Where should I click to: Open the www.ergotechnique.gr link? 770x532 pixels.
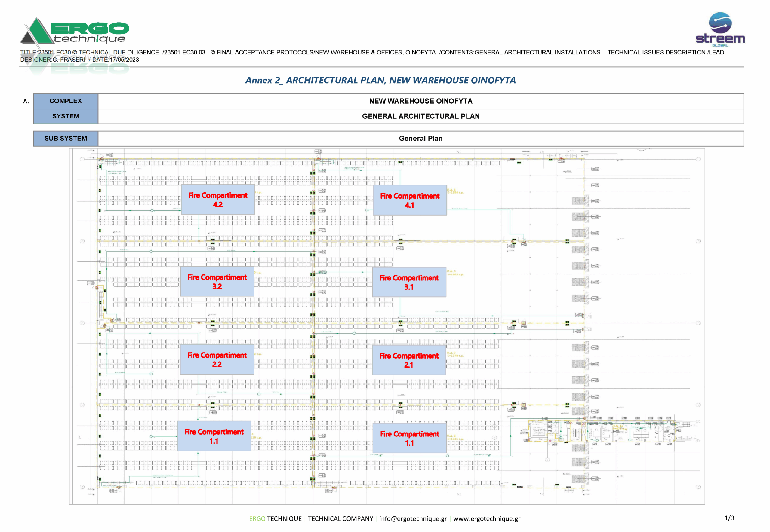(487, 519)
